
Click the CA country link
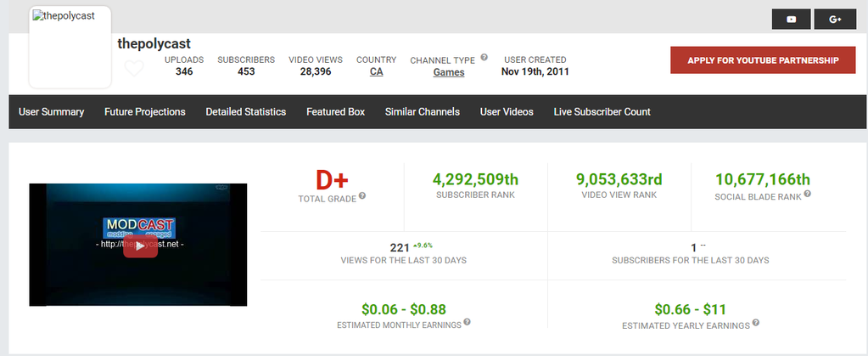point(377,72)
